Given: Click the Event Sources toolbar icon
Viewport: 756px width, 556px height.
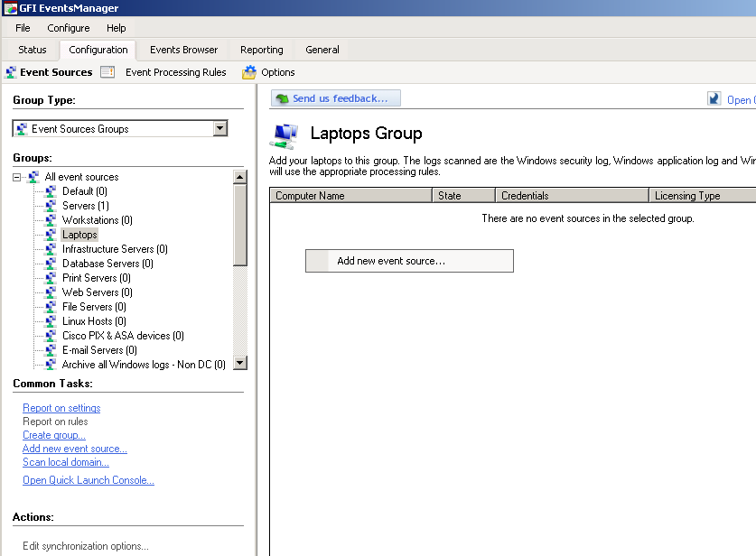Looking at the screenshot, I should [11, 72].
